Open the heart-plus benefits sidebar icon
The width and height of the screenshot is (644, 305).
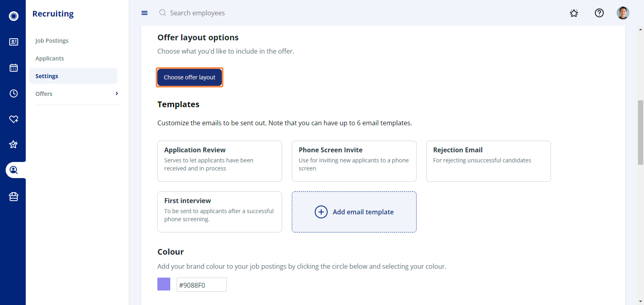click(13, 119)
